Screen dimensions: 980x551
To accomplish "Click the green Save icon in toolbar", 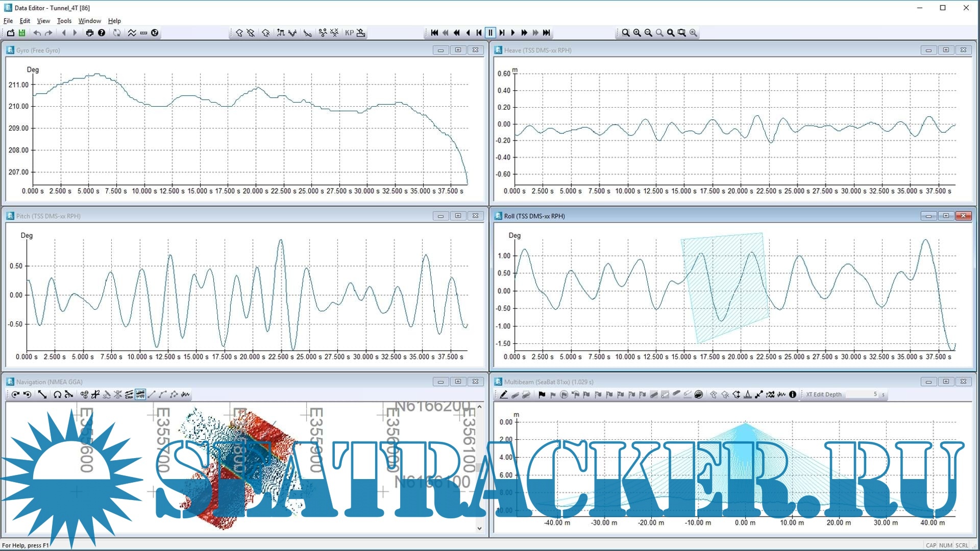I will coord(22,33).
